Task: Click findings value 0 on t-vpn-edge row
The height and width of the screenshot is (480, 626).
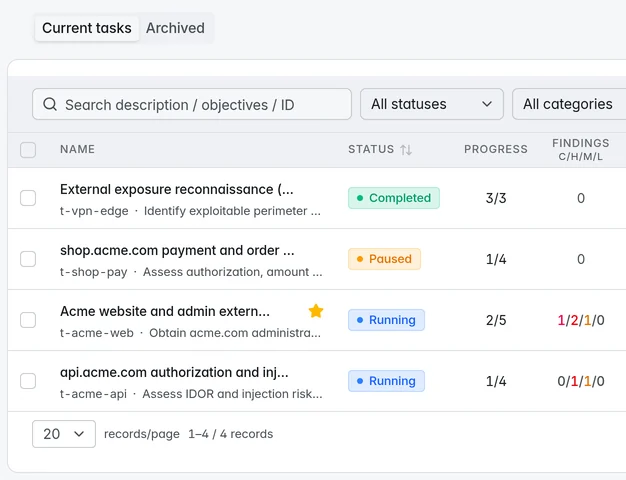Action: [x=581, y=198]
